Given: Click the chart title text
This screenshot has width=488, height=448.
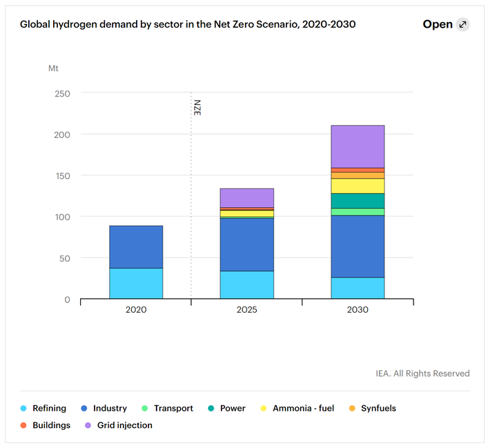Looking at the screenshot, I should (188, 24).
